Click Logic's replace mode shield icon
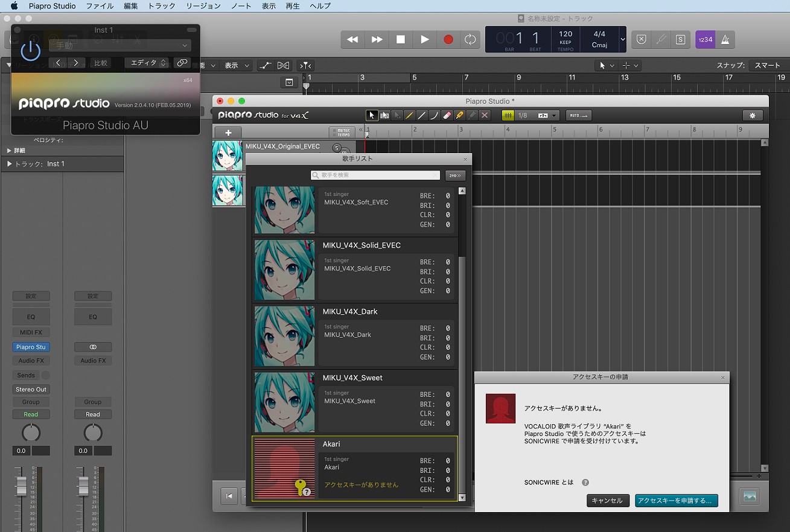The image size is (790, 532). coord(642,39)
